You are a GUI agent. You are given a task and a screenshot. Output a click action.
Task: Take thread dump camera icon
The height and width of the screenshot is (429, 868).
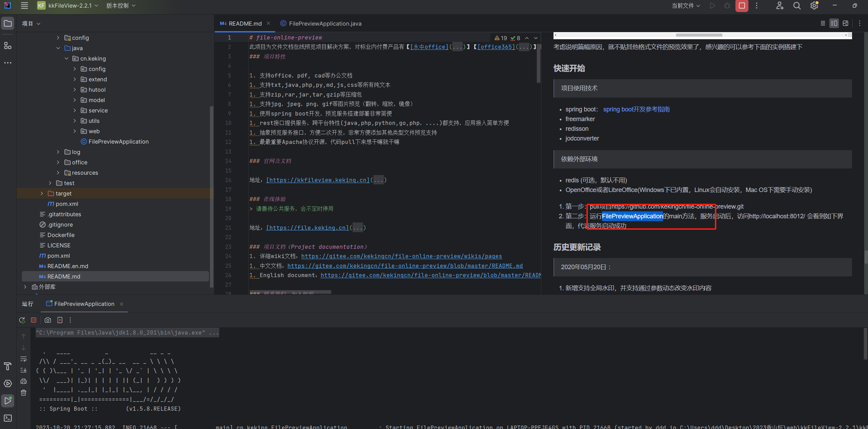[x=48, y=320]
